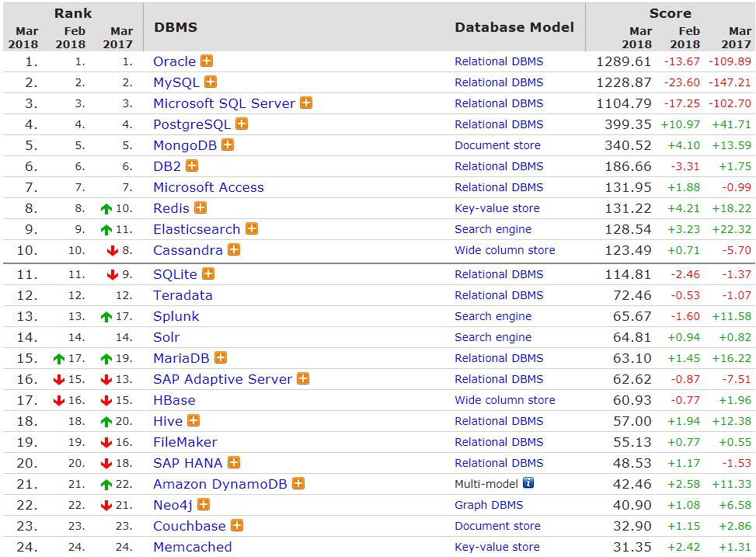Expand details icon next to Microsoft SQL Server
Viewport: 756px width, 557px height.
(306, 103)
